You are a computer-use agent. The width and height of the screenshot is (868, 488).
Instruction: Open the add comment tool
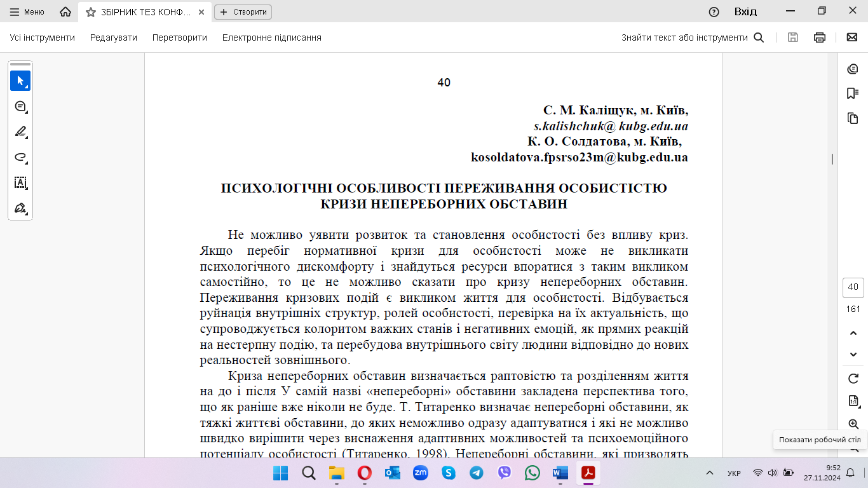[x=20, y=106]
